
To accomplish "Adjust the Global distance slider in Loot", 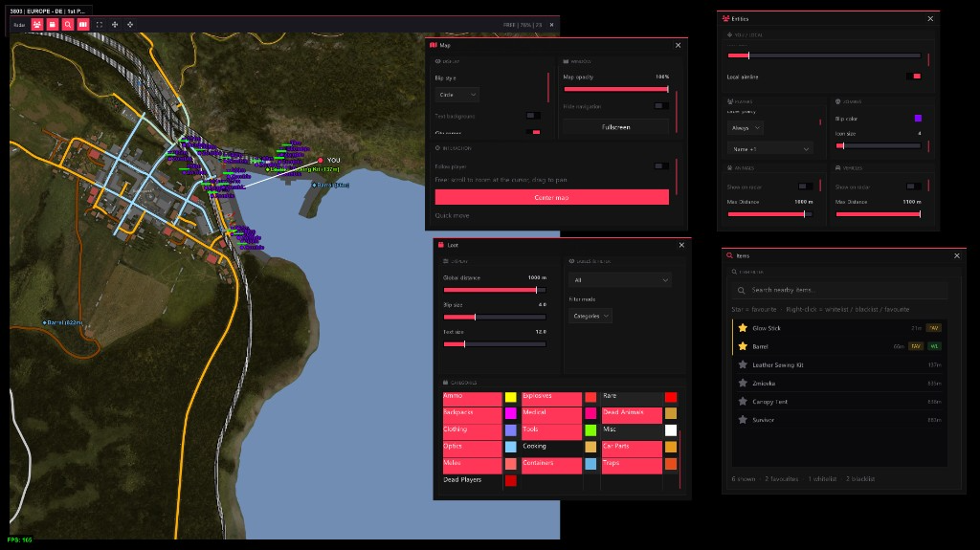I will point(495,290).
